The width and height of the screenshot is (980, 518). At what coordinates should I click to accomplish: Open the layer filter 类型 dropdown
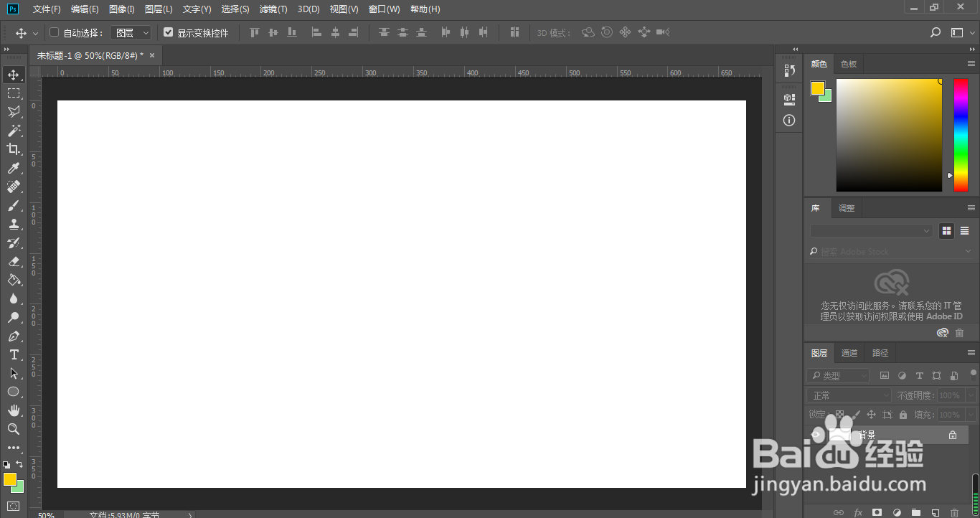pyautogui.click(x=838, y=375)
